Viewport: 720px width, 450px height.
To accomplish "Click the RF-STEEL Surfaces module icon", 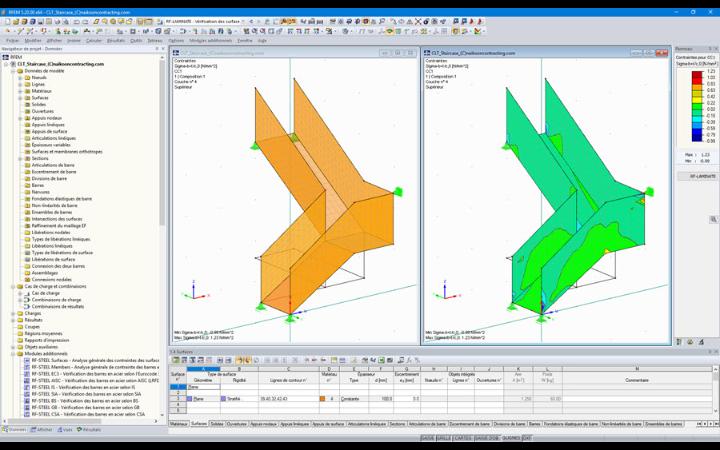I will (27, 360).
